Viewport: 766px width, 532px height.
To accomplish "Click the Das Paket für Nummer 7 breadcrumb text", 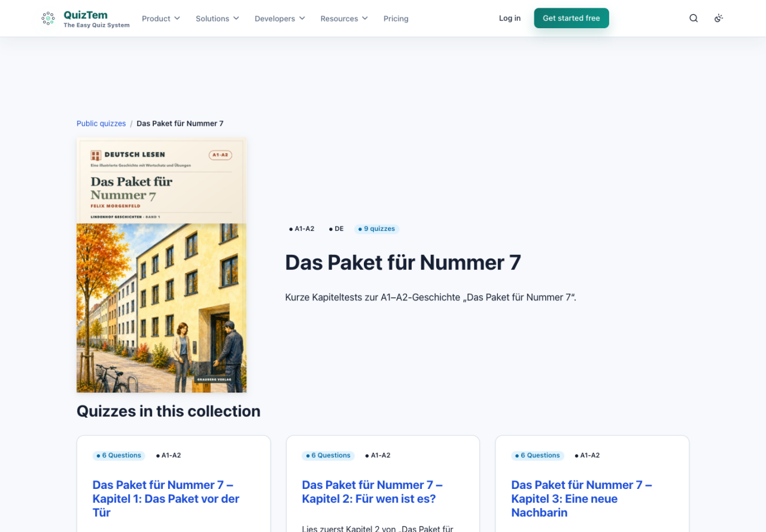I will tap(180, 123).
